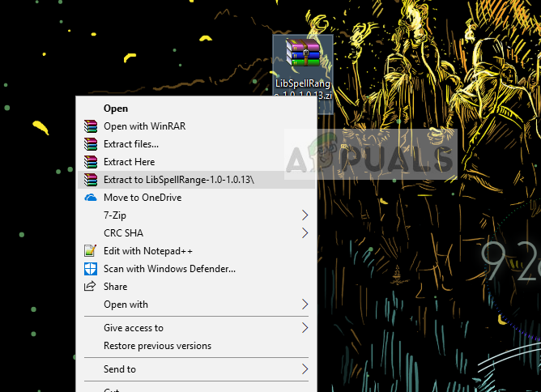Viewport: 541px width, 392px height.
Task: Click the Notepad++ icon in menu
Action: tap(91, 251)
